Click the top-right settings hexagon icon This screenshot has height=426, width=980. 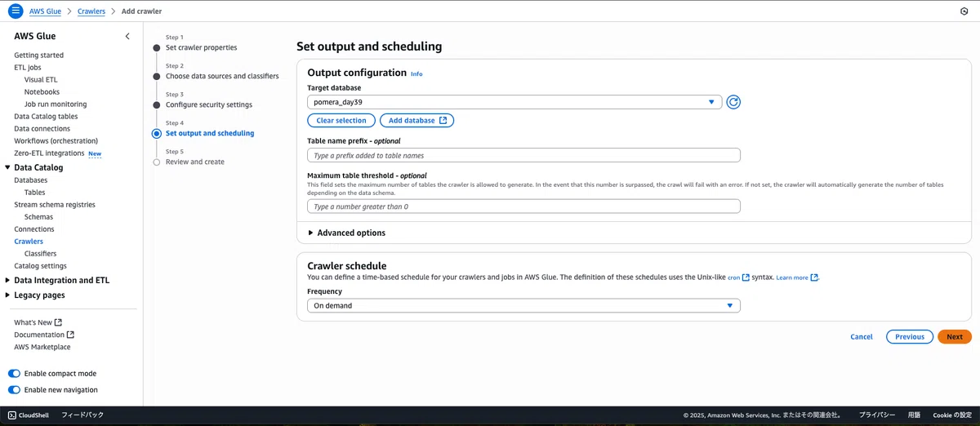coord(964,11)
